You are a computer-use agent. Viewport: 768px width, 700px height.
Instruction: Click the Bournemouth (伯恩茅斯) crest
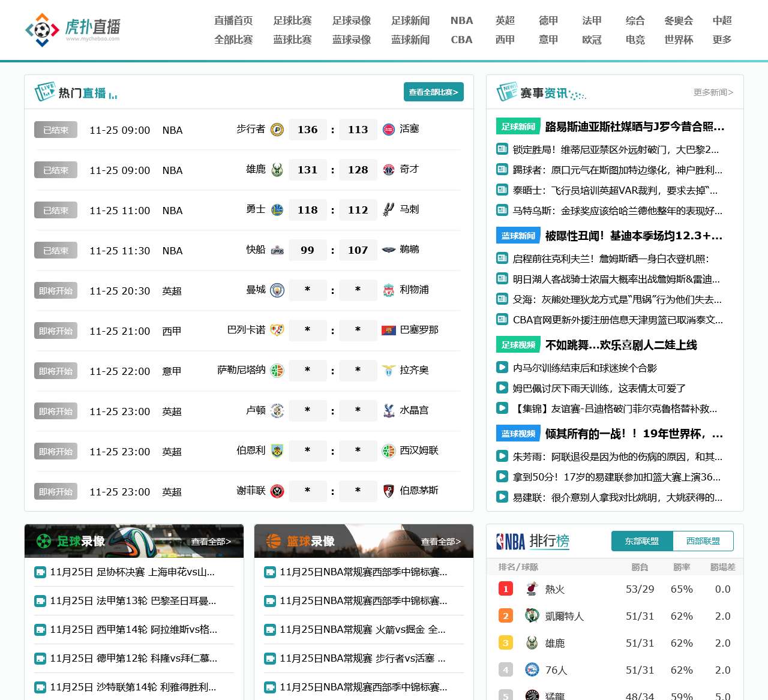389,491
